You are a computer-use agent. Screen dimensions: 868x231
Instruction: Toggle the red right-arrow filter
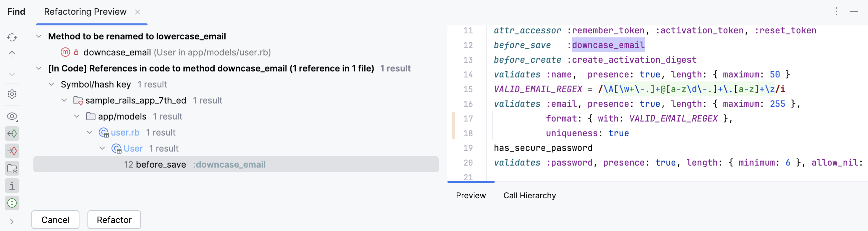coord(12,151)
